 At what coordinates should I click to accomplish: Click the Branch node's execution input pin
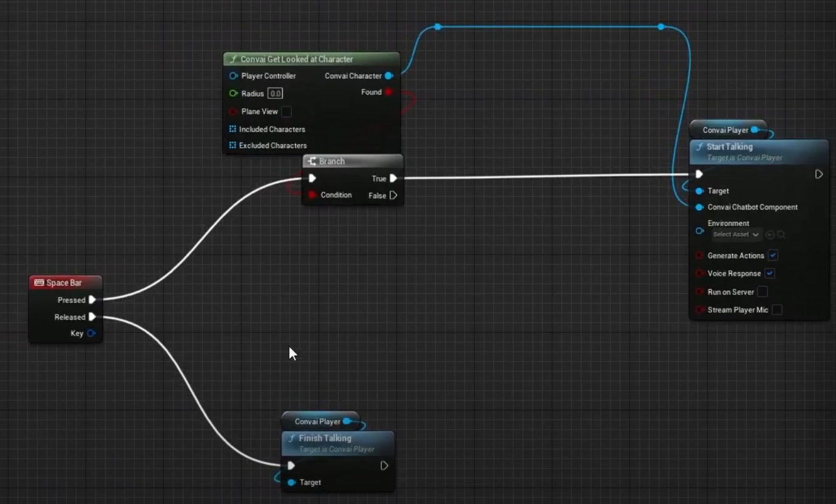tap(312, 179)
